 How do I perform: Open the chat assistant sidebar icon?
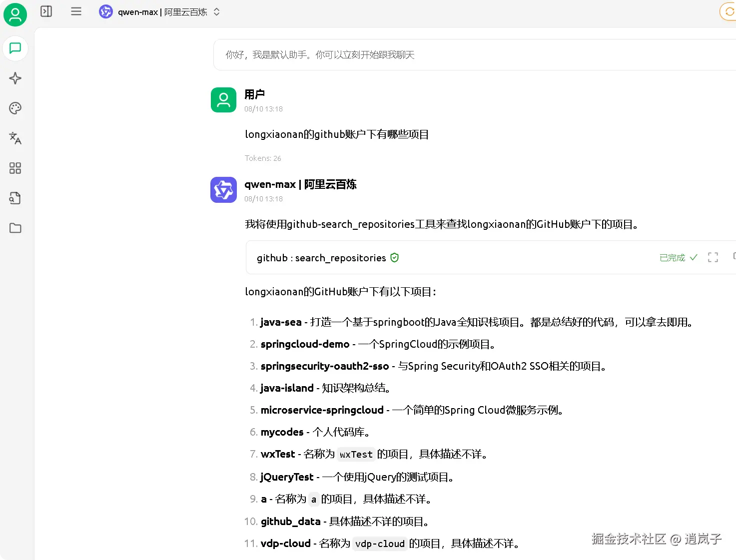pos(15,48)
